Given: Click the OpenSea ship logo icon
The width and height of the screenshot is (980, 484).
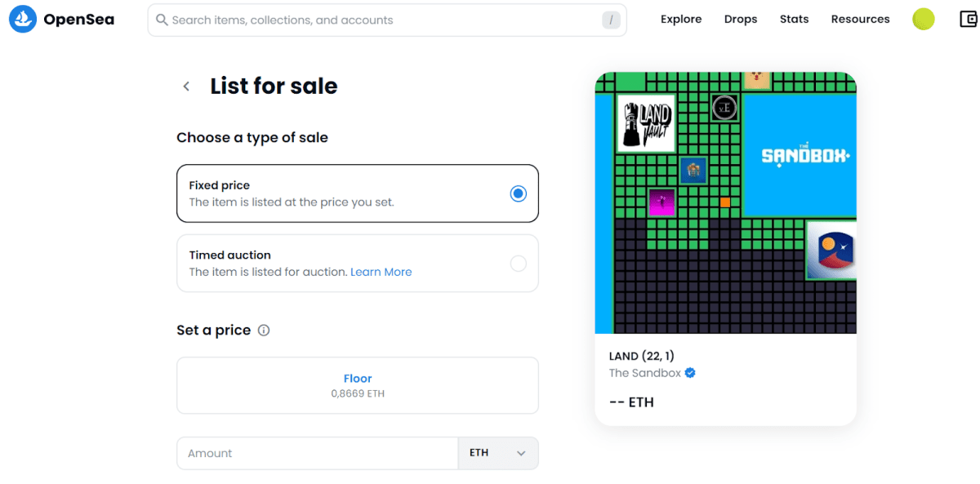Looking at the screenshot, I should 23,20.
